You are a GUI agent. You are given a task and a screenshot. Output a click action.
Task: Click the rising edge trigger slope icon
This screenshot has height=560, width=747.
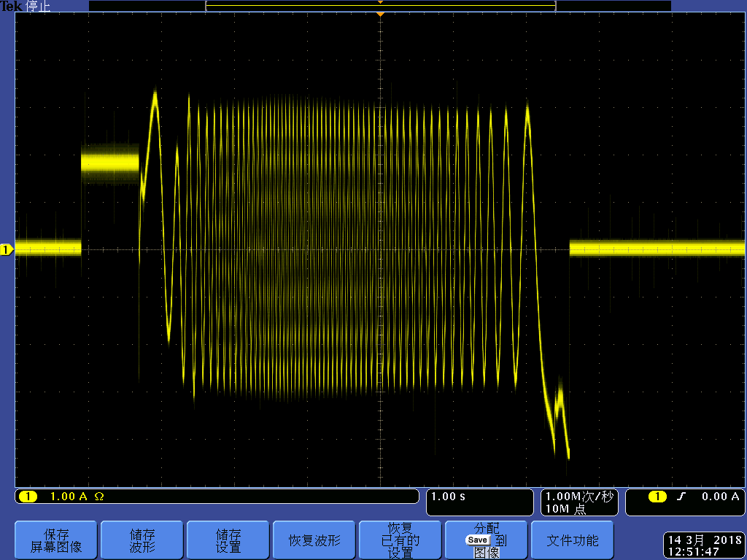pos(681,497)
